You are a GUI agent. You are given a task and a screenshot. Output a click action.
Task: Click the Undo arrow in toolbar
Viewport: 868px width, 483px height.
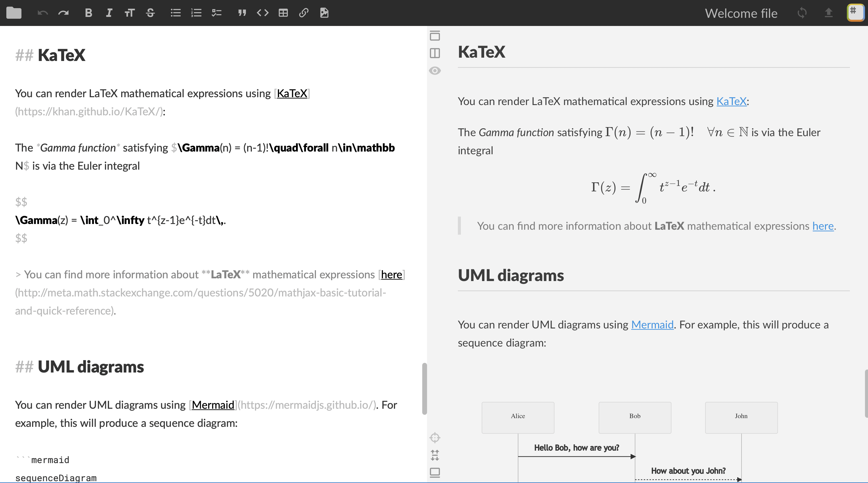[43, 13]
